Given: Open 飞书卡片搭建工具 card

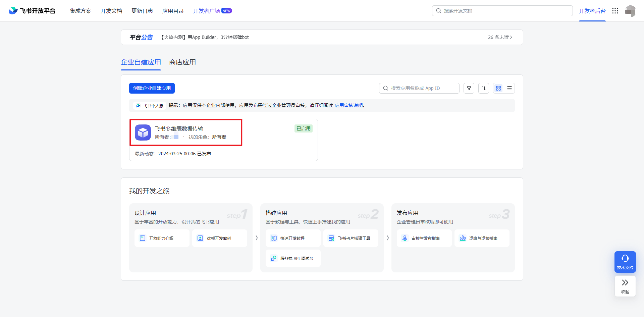Looking at the screenshot, I should pyautogui.click(x=351, y=238).
